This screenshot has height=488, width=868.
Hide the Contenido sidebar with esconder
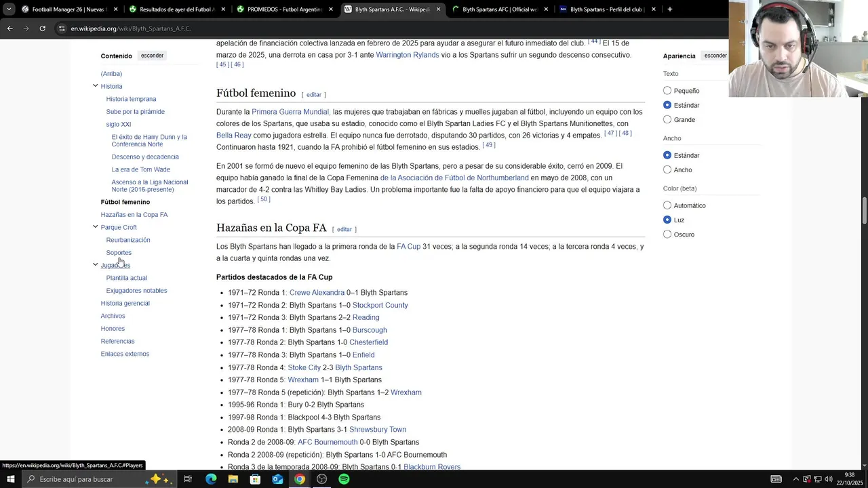[152, 56]
